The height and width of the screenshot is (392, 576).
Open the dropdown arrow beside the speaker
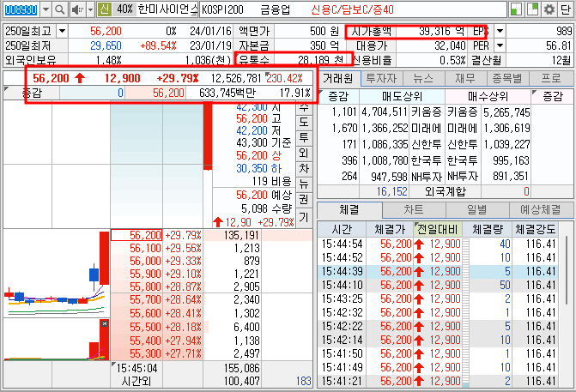(x=91, y=9)
